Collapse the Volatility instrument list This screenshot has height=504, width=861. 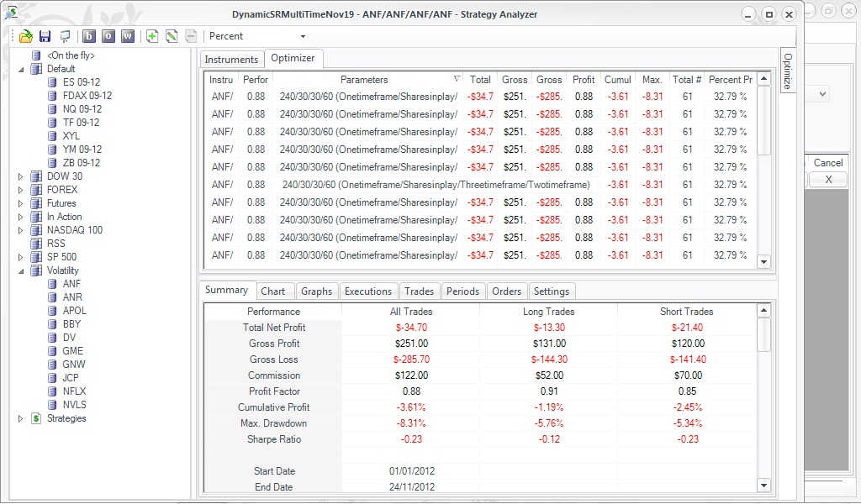[x=21, y=271]
